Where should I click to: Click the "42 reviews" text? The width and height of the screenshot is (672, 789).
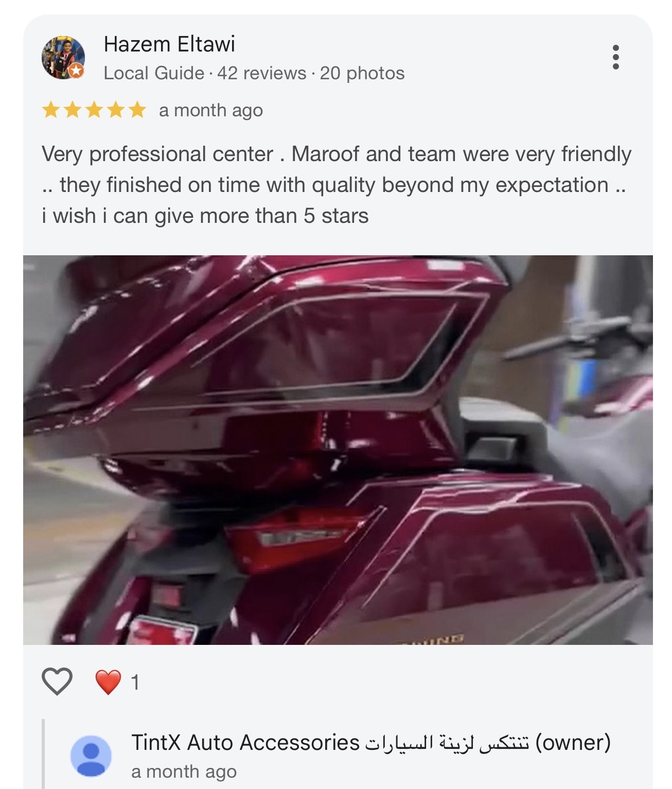click(261, 73)
